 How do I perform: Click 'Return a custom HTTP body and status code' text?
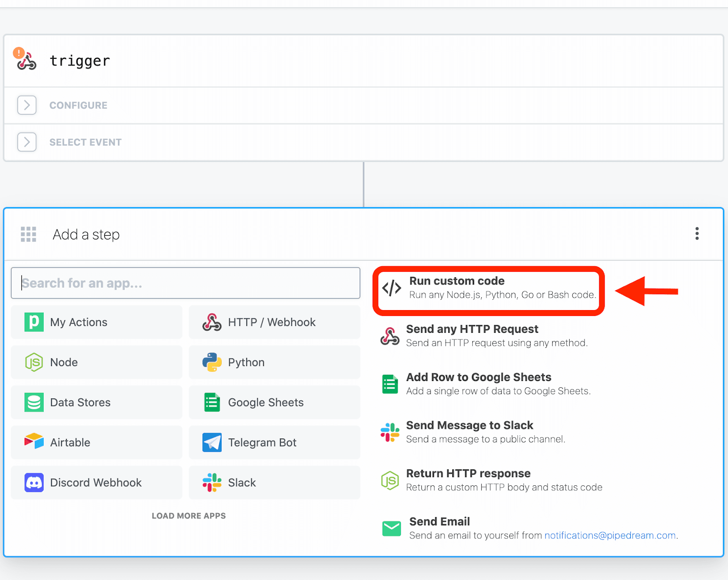pos(504,488)
